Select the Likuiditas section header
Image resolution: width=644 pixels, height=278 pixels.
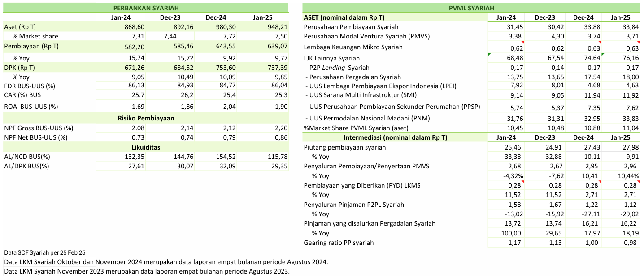(146, 147)
